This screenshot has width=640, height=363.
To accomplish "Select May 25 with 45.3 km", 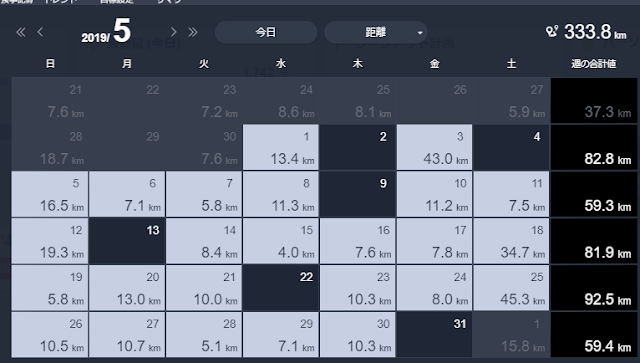I will click(x=511, y=288).
